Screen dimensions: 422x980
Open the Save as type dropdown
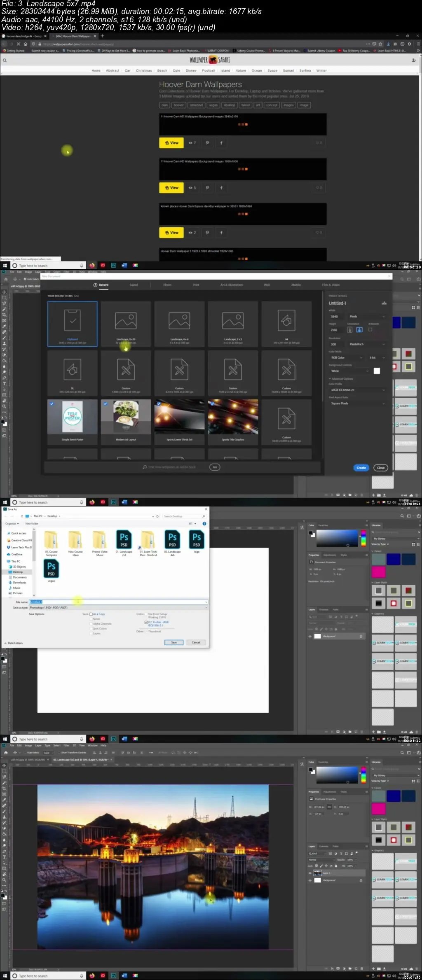[118, 608]
